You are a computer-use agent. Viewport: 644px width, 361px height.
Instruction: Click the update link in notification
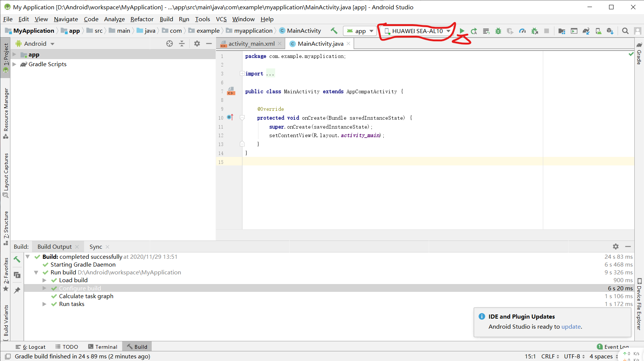pyautogui.click(x=571, y=326)
